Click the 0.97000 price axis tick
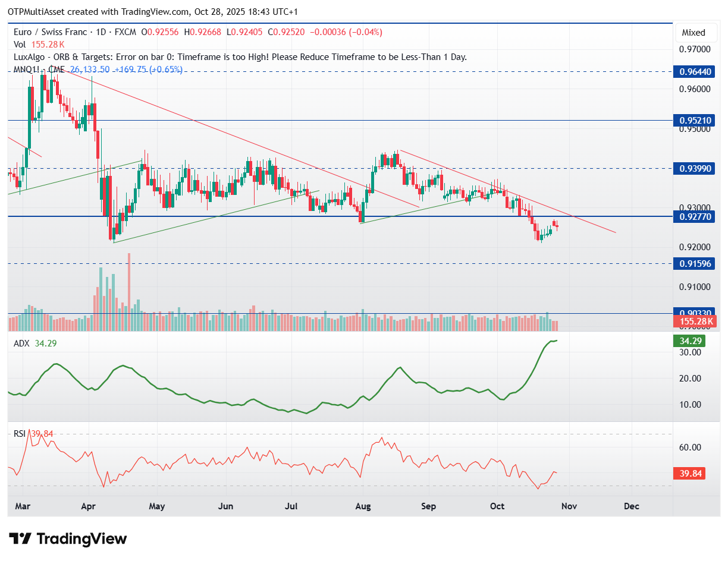 coord(695,49)
